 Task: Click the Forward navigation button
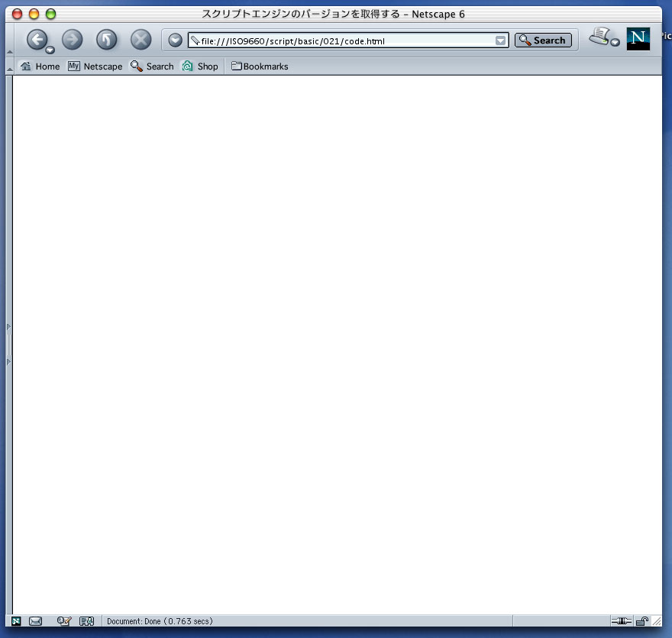pyautogui.click(x=72, y=40)
